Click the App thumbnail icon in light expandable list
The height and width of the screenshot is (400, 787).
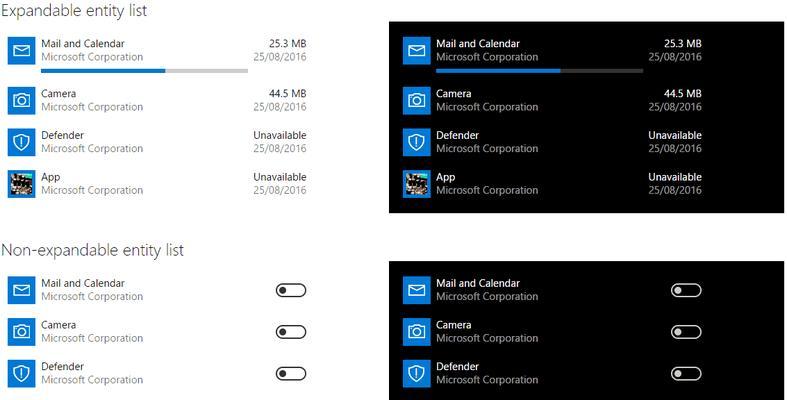point(21,184)
